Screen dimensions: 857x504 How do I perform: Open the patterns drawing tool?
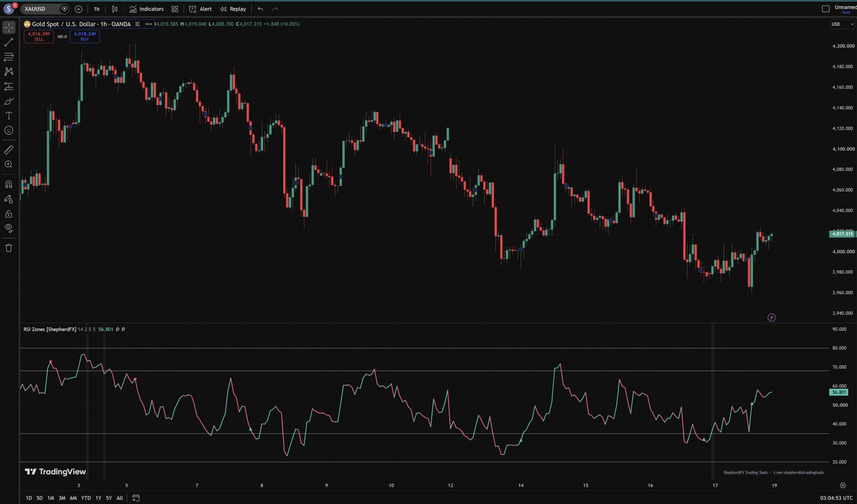(x=9, y=71)
